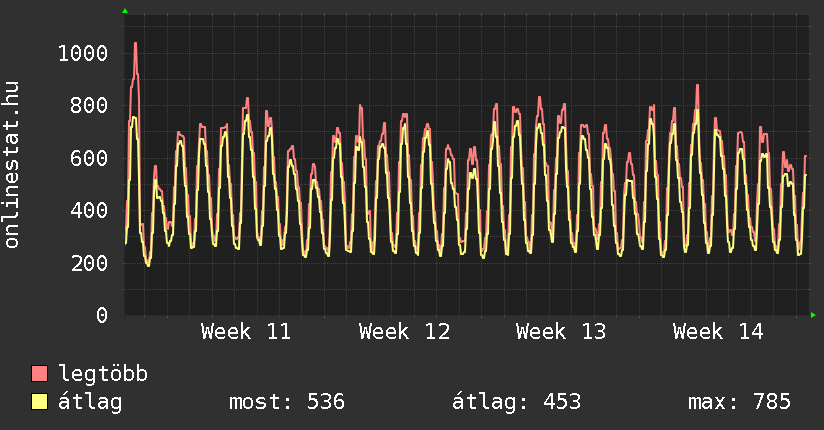824x430 pixels.
Task: Click the highest red peak above 1000
Action: click(135, 44)
